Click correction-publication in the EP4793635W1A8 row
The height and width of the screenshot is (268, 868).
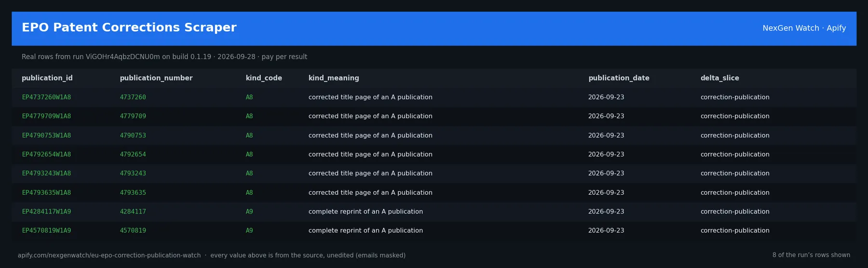click(x=735, y=193)
